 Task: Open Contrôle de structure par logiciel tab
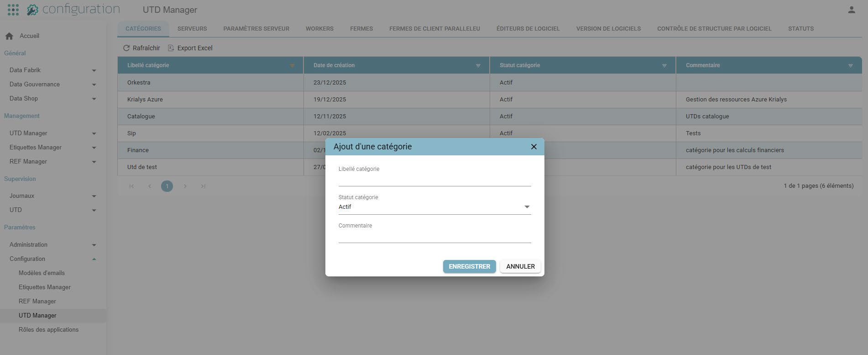[x=714, y=28]
